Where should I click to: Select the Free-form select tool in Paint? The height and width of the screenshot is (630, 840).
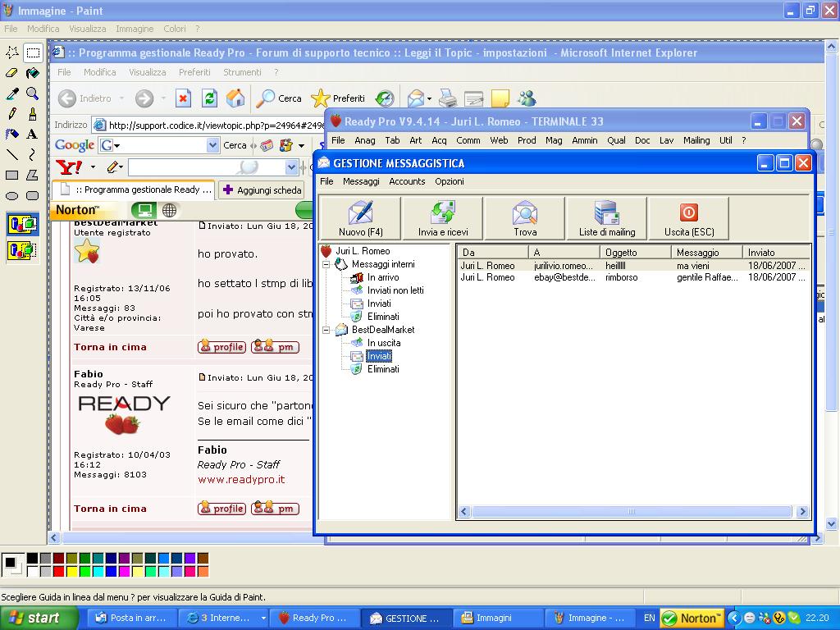[x=12, y=52]
